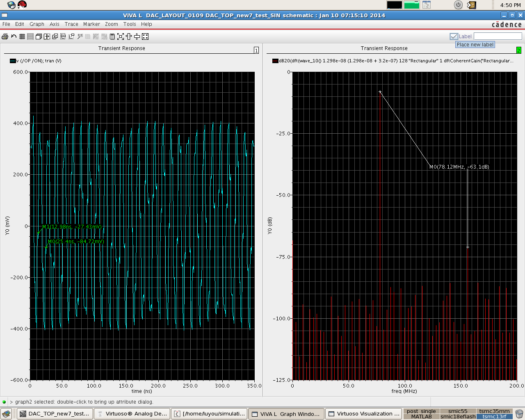
Task: Click the rightmost fit-to-window toolbar icon
Action: tap(145, 37)
